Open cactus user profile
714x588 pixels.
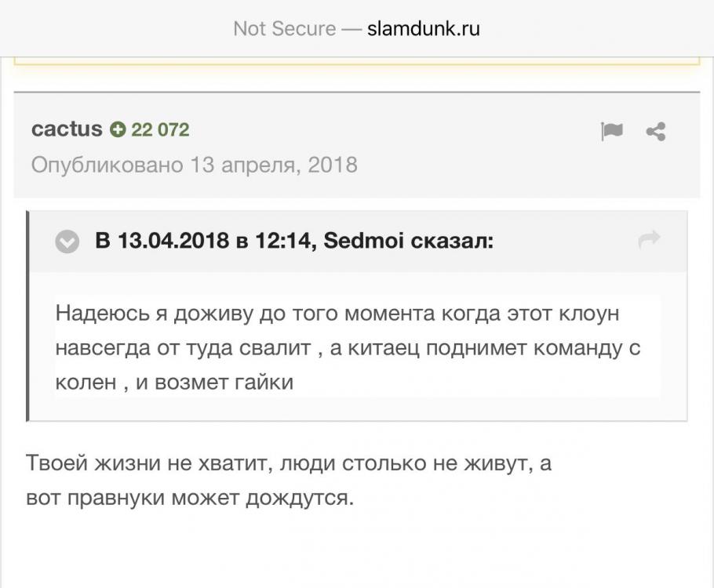coord(67,129)
